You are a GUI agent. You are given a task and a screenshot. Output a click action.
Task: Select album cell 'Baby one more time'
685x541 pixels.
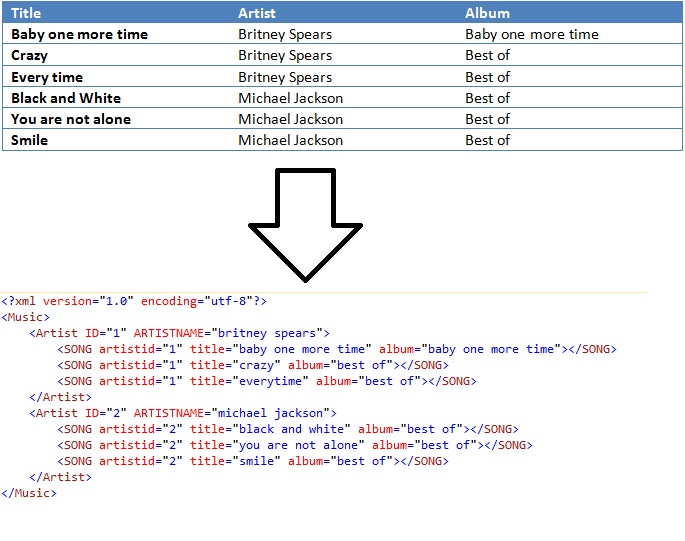point(532,34)
